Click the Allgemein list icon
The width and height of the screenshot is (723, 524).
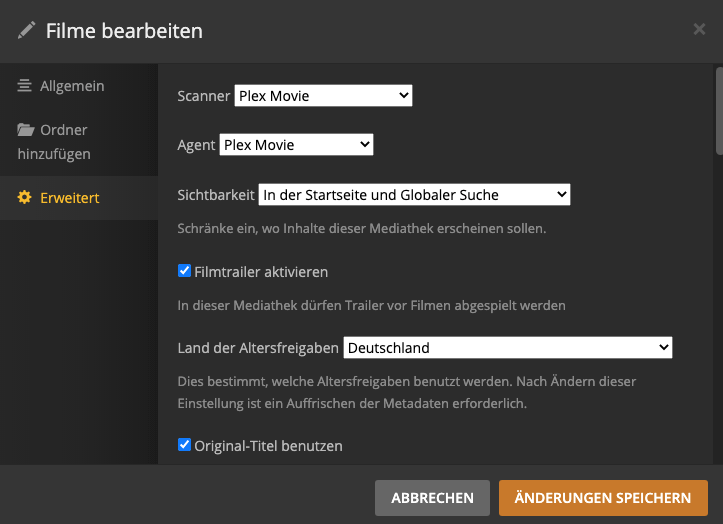click(24, 87)
